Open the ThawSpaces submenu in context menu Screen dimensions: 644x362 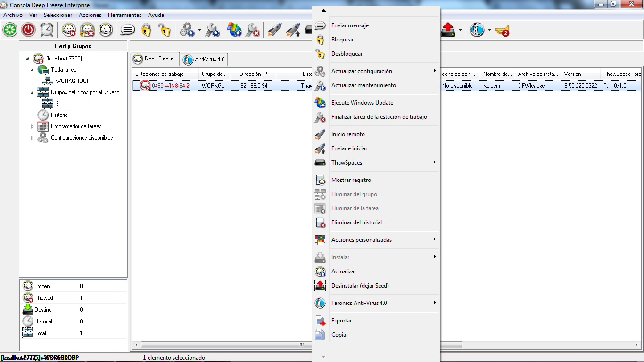click(376, 163)
